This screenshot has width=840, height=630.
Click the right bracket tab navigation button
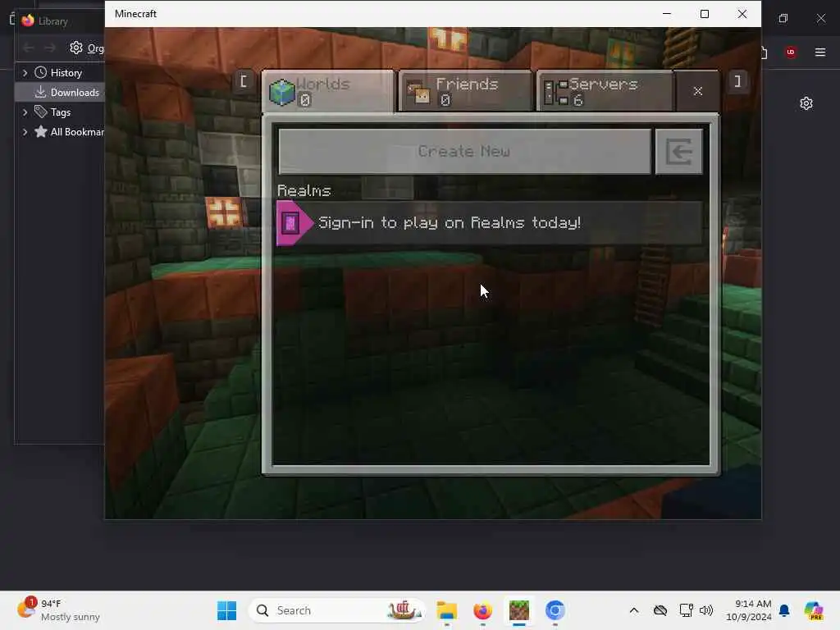(737, 81)
